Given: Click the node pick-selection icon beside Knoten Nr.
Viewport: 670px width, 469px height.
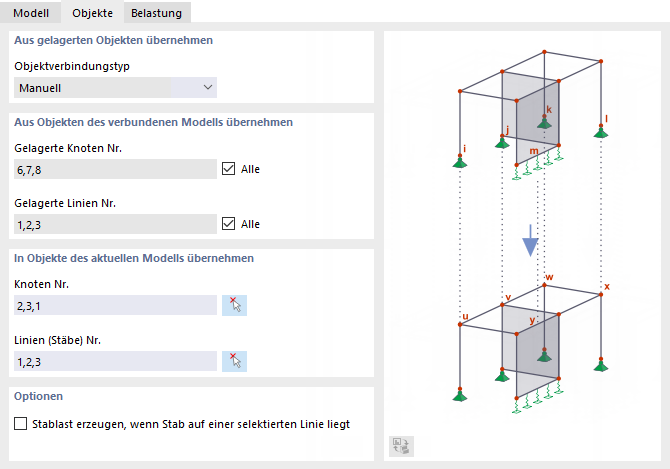Looking at the screenshot, I should (234, 305).
